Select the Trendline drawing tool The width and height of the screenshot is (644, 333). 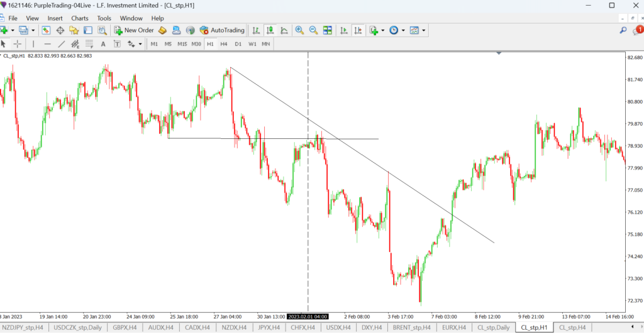click(62, 44)
